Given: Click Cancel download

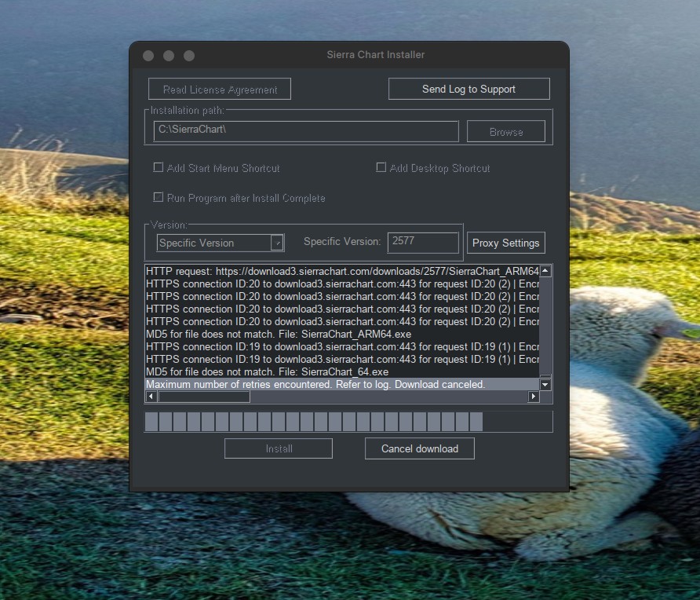Looking at the screenshot, I should click(420, 448).
